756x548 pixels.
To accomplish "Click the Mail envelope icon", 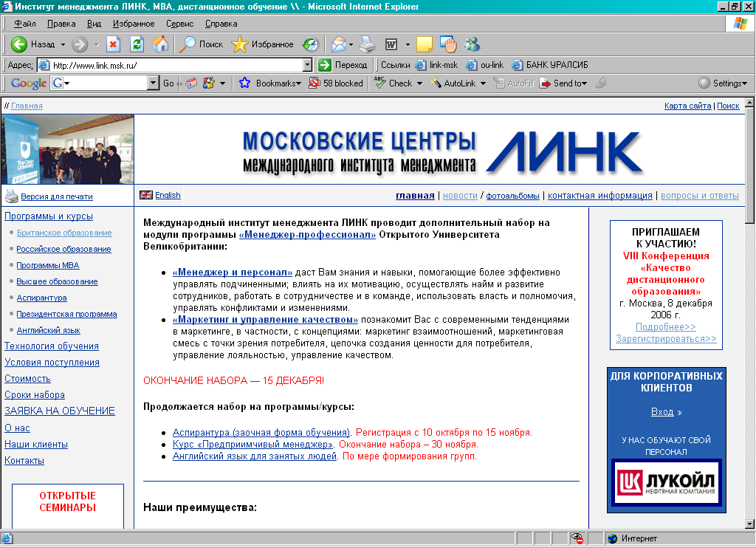I will click(x=338, y=44).
